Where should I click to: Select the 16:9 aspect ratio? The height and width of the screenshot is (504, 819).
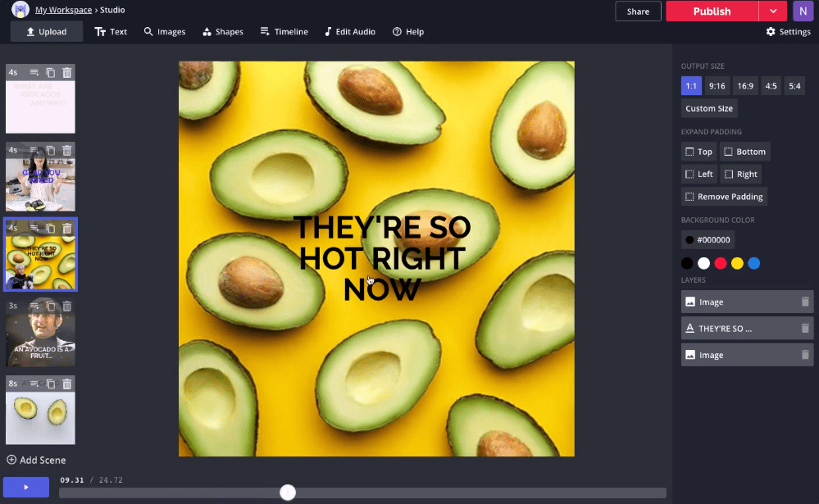pos(744,85)
